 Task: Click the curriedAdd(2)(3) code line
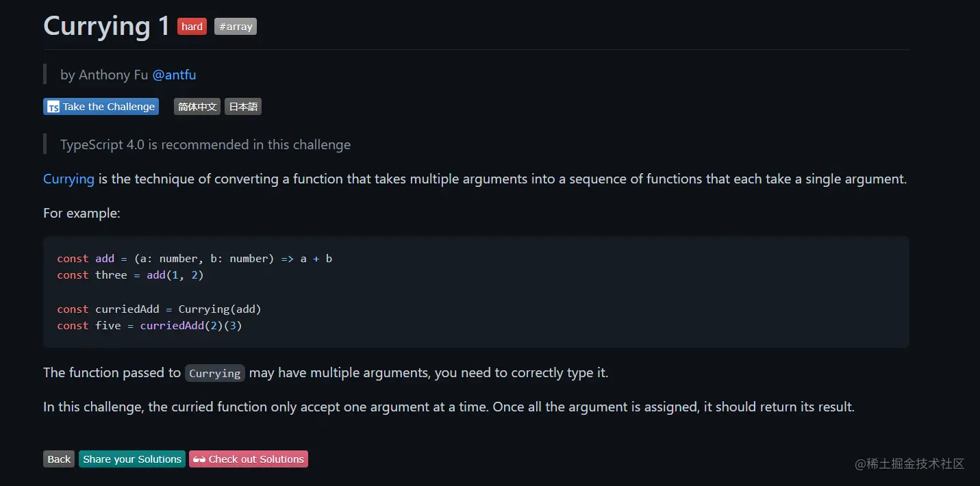[x=149, y=326]
